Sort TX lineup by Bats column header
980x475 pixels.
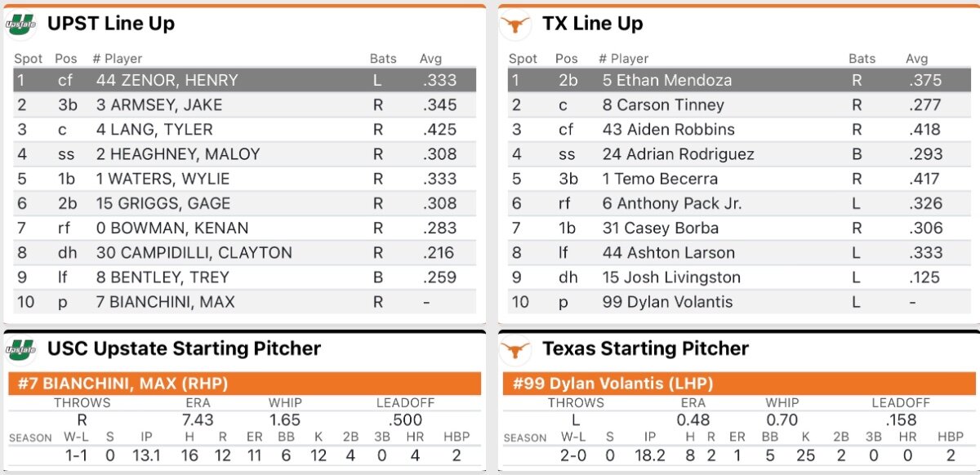[862, 59]
